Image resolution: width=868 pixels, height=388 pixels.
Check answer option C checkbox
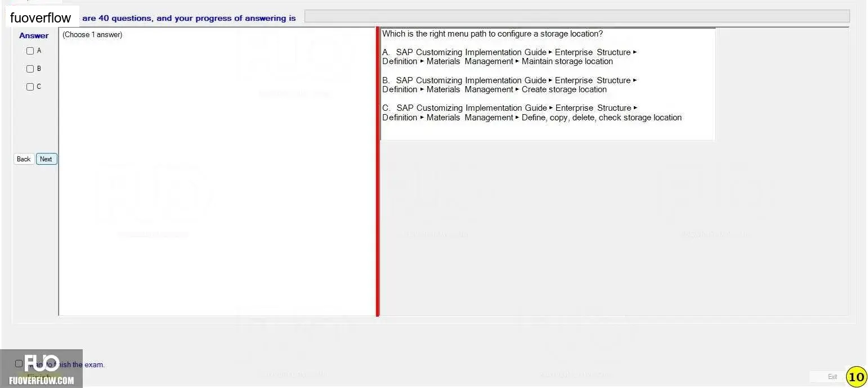[x=30, y=87]
